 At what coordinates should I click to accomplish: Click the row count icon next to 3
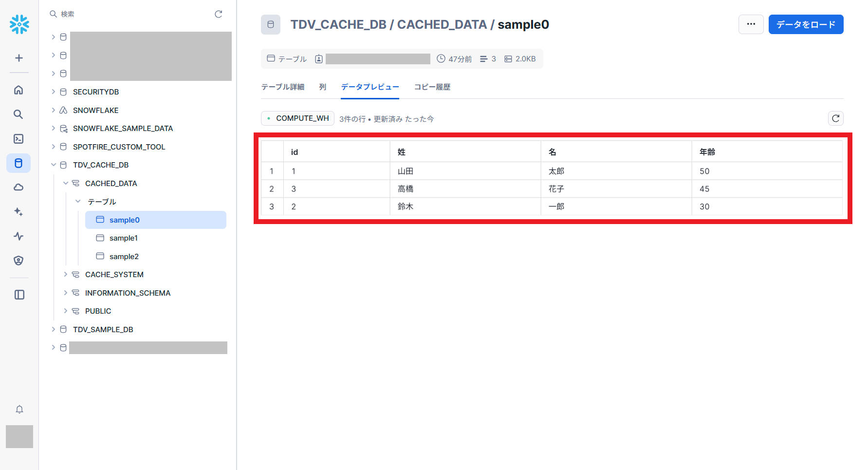coord(483,59)
